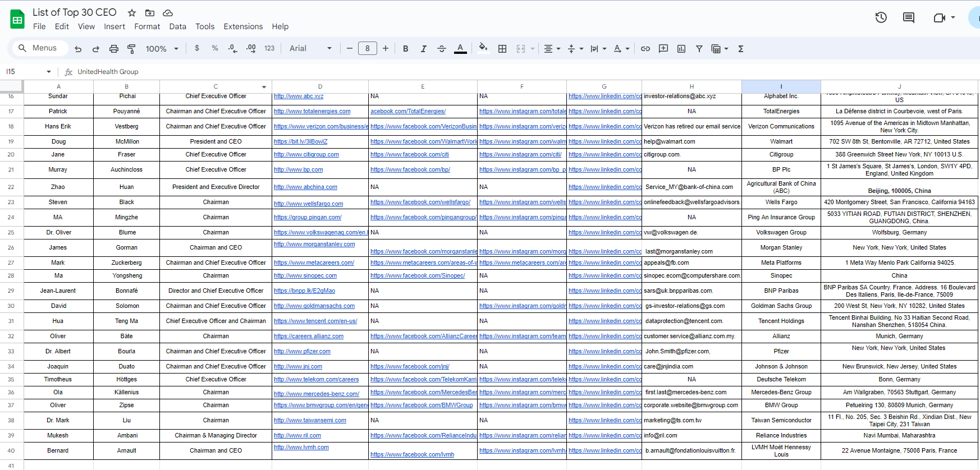Move document using folder icon
Viewport: 980px width, 470px height.
tap(150, 13)
